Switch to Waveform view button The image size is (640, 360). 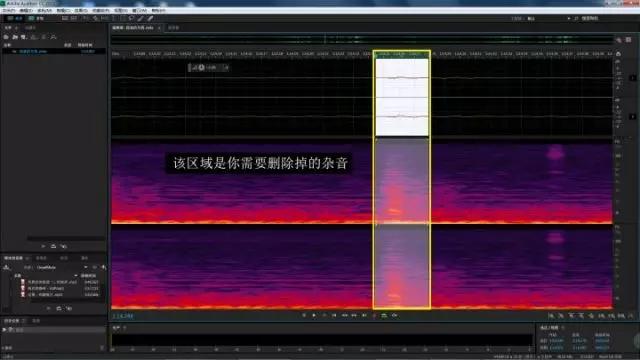[x=14, y=18]
